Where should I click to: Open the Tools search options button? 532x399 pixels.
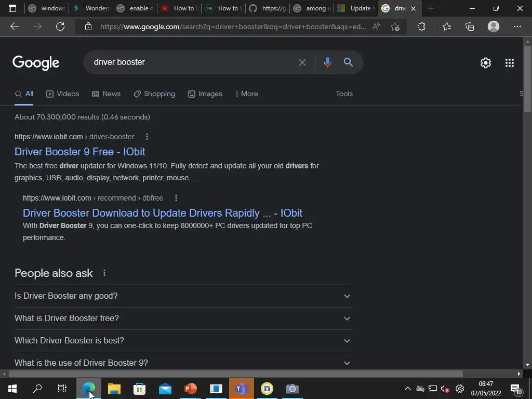point(344,94)
